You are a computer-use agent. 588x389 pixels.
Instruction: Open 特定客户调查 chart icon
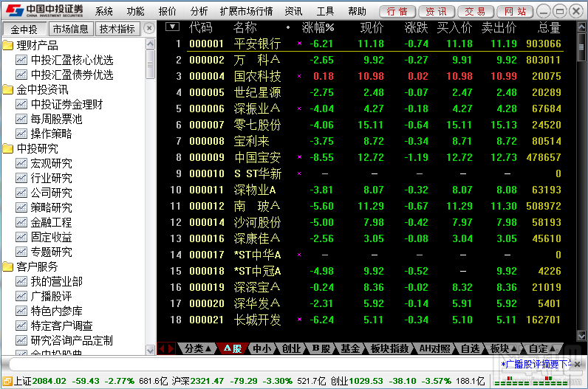[x=21, y=326]
